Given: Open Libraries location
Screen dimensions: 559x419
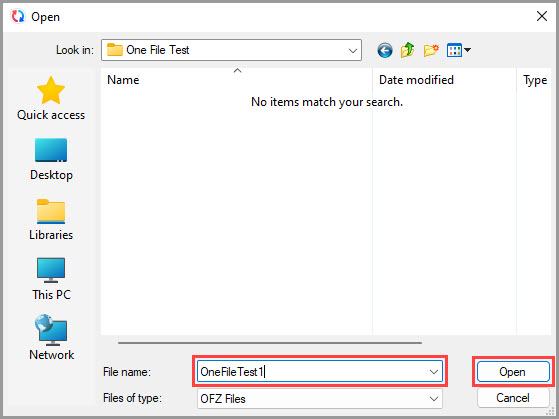Looking at the screenshot, I should coord(51,220).
